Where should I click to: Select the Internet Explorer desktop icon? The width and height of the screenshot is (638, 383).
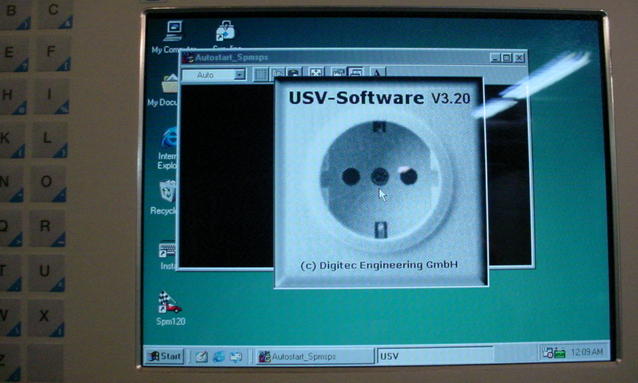(168, 148)
